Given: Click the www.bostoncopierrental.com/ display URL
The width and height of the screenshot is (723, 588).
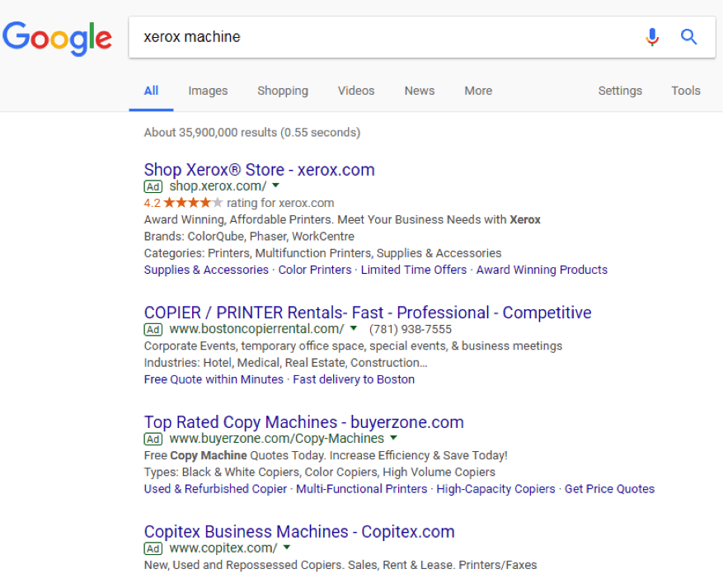Looking at the screenshot, I should click(256, 329).
